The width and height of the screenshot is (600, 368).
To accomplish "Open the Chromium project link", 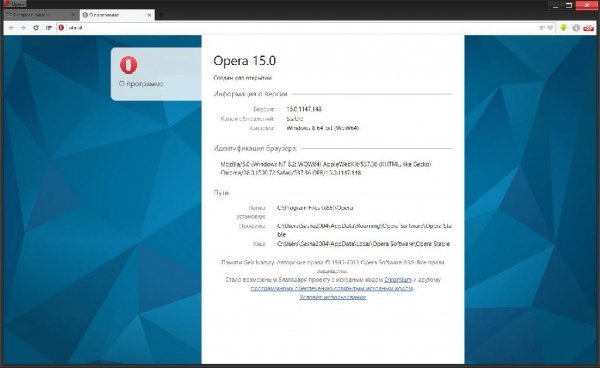I will pos(398,280).
